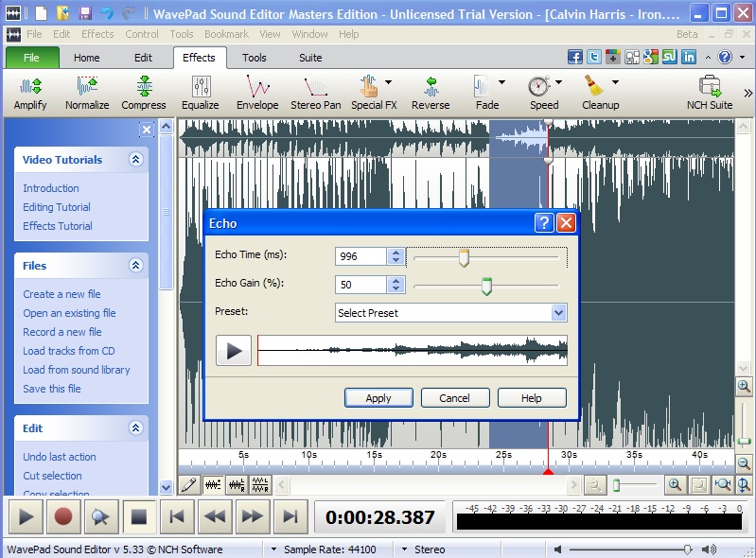756x558 pixels.
Task: Collapse the Files panel
Action: tap(136, 265)
